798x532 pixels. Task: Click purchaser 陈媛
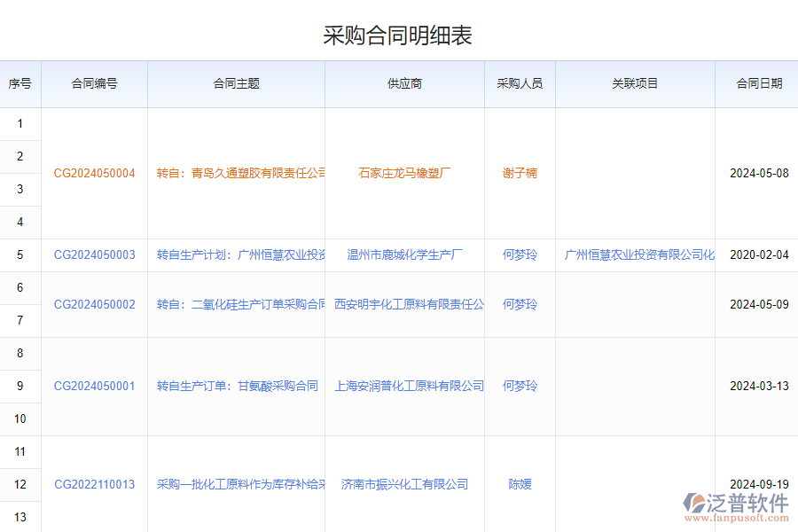[x=520, y=484]
